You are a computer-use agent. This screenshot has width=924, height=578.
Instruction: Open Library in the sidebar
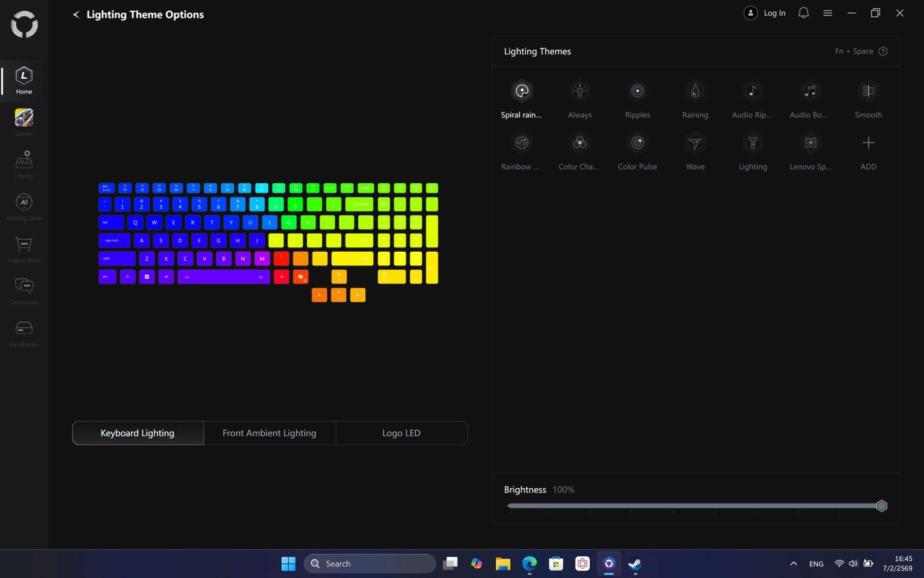24,165
